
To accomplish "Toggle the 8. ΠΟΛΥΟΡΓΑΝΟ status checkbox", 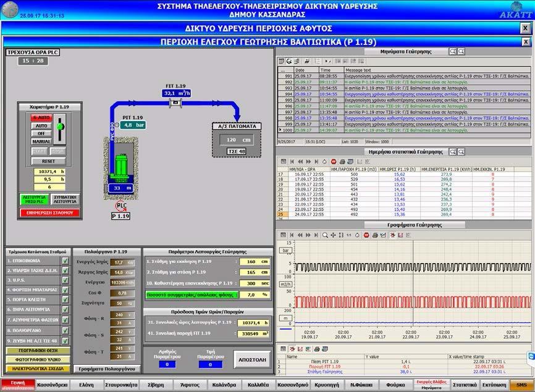I will tap(65, 330).
